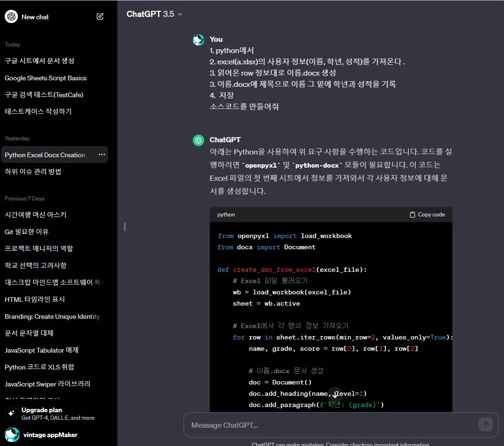Click the Upgrade plan sparkle icon
This screenshot has width=504, height=446.
[11, 413]
